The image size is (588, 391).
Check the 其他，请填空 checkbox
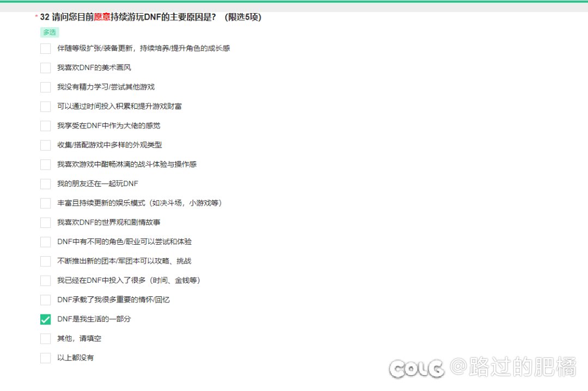45,339
